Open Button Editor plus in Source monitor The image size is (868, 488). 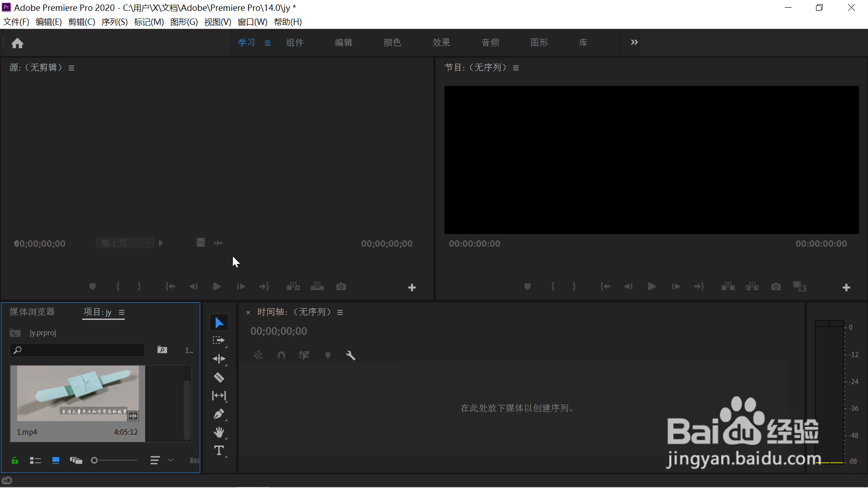(x=412, y=287)
